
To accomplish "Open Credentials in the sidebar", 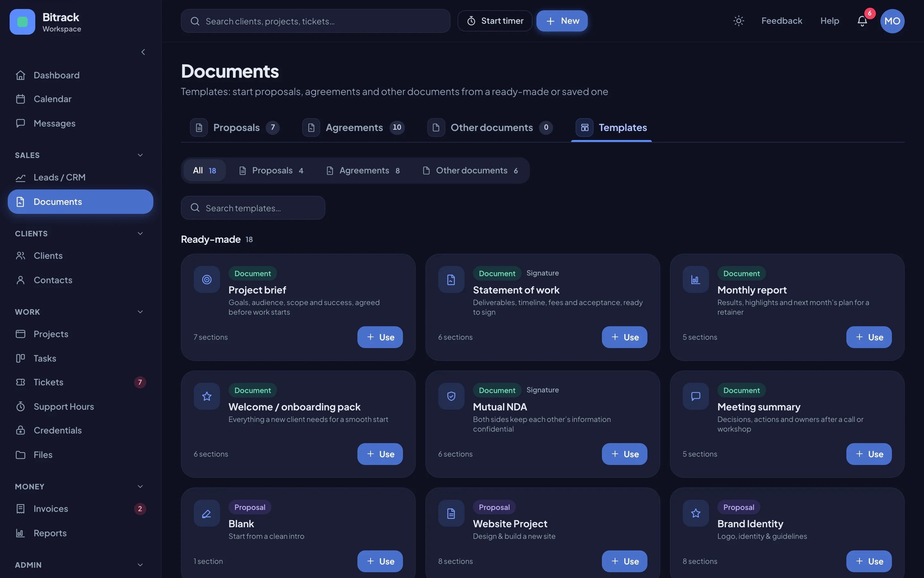I will [x=80, y=430].
